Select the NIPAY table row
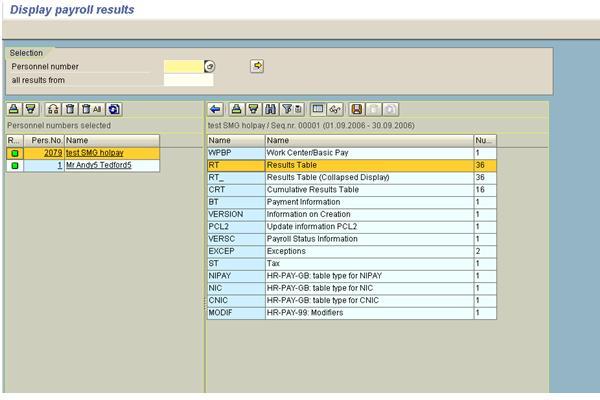Screen dimensions: 600x400 tap(352, 276)
